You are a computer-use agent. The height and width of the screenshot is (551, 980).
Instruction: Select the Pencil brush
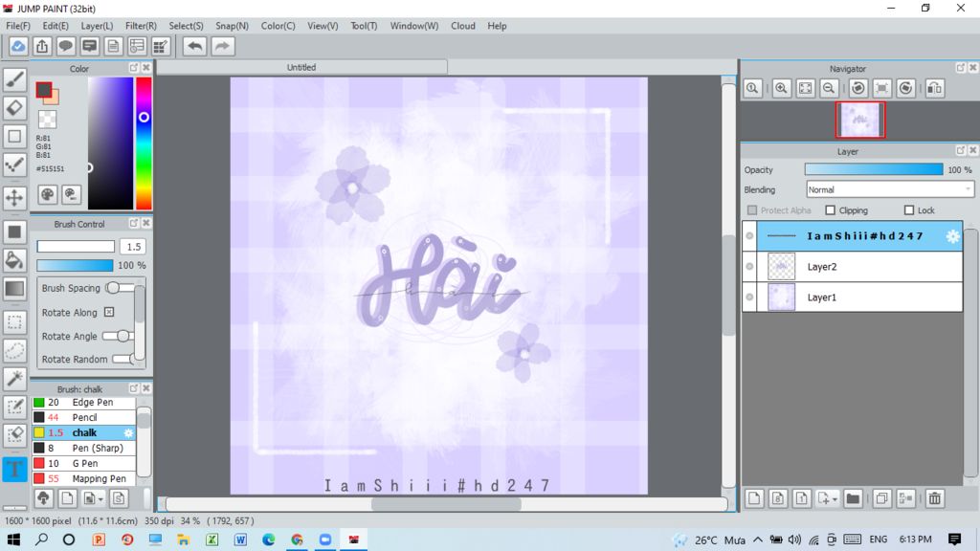coord(84,417)
